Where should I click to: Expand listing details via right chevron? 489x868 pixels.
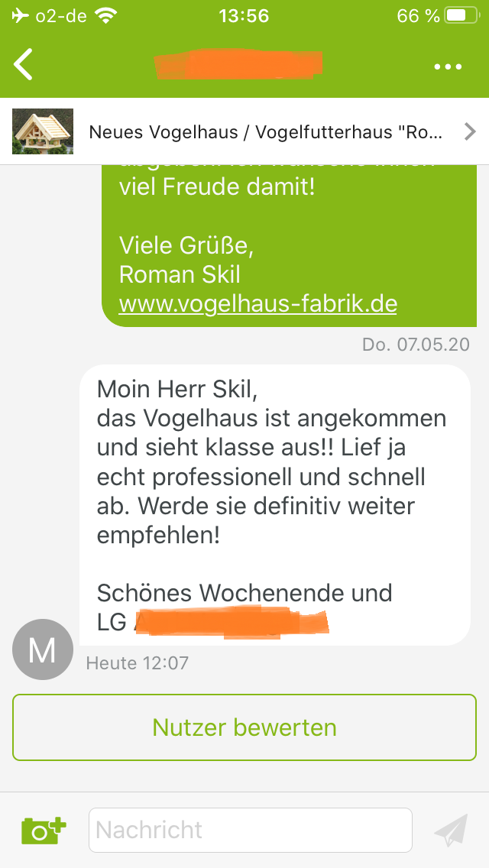click(x=470, y=131)
